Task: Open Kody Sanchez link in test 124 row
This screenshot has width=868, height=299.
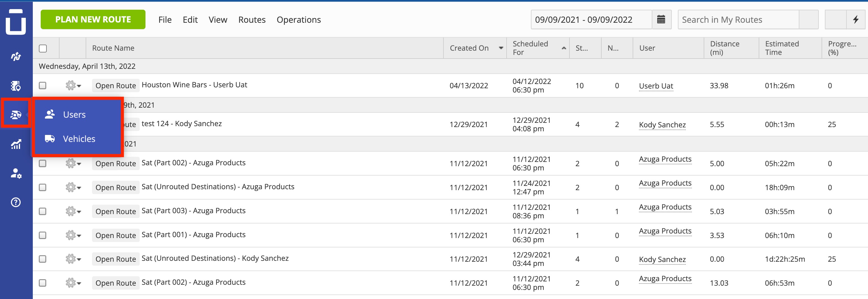Action: (x=662, y=125)
